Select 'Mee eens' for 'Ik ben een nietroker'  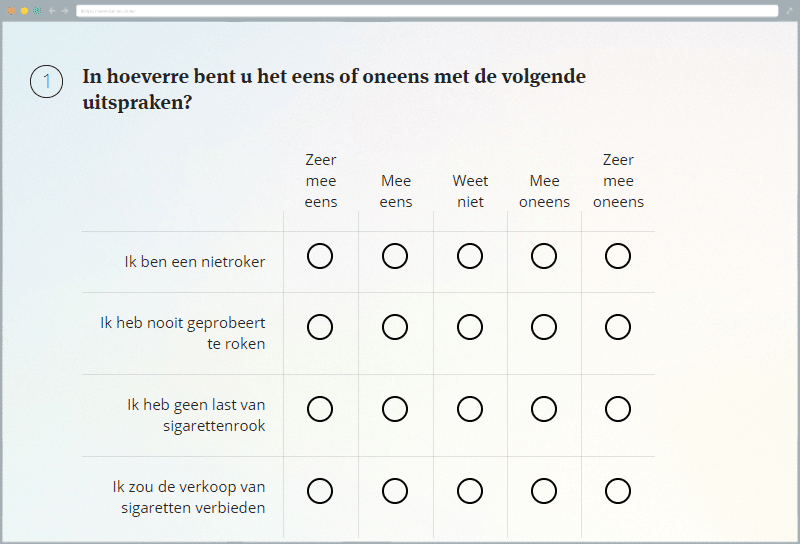395,257
